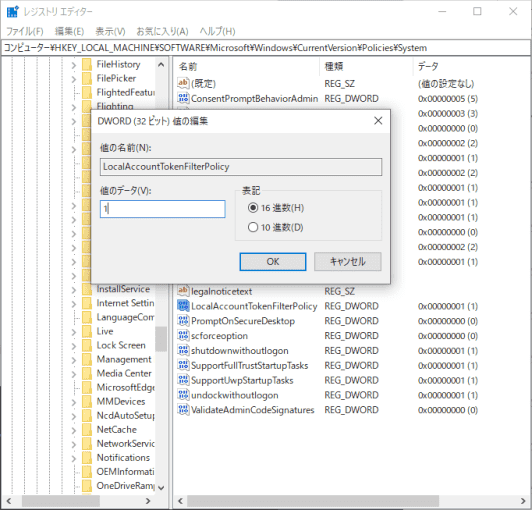Open the ファイル(F) menu

pyautogui.click(x=25, y=31)
